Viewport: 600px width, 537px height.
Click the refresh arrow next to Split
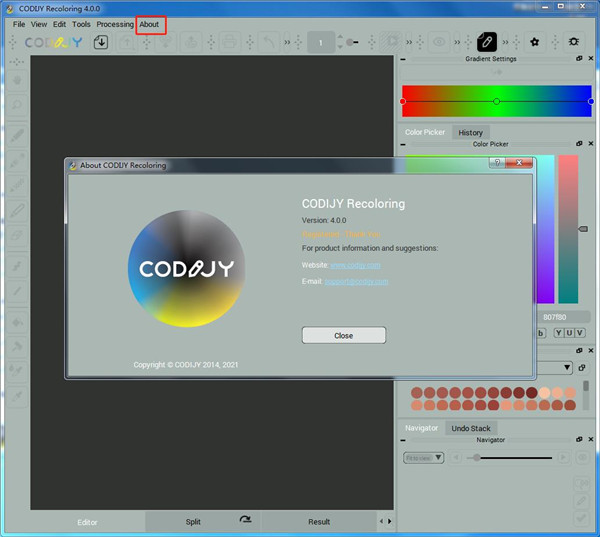pyautogui.click(x=245, y=521)
